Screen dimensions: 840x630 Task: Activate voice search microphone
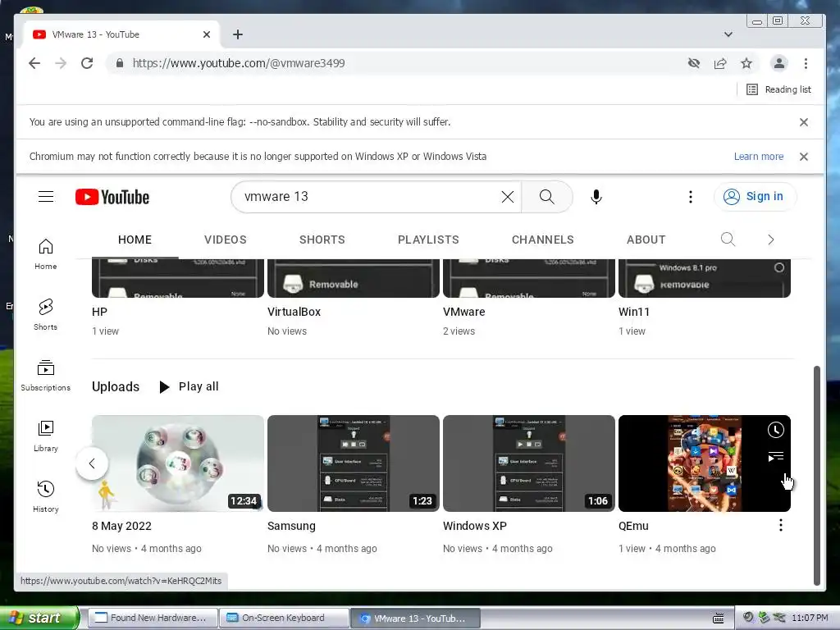[x=596, y=197]
